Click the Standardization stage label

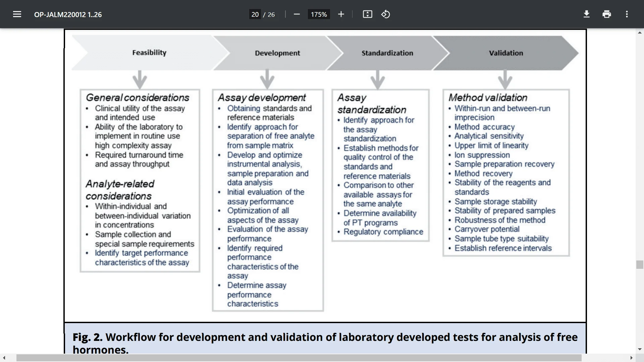[x=387, y=53]
